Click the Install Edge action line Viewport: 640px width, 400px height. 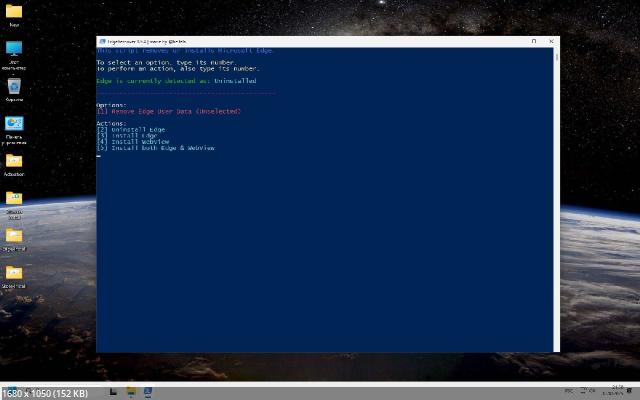point(127,135)
